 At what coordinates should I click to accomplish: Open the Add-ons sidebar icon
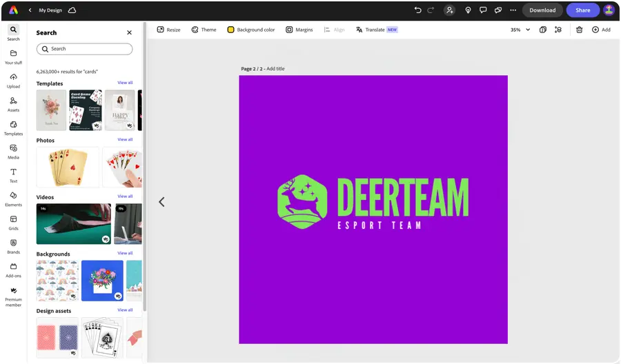click(x=14, y=270)
